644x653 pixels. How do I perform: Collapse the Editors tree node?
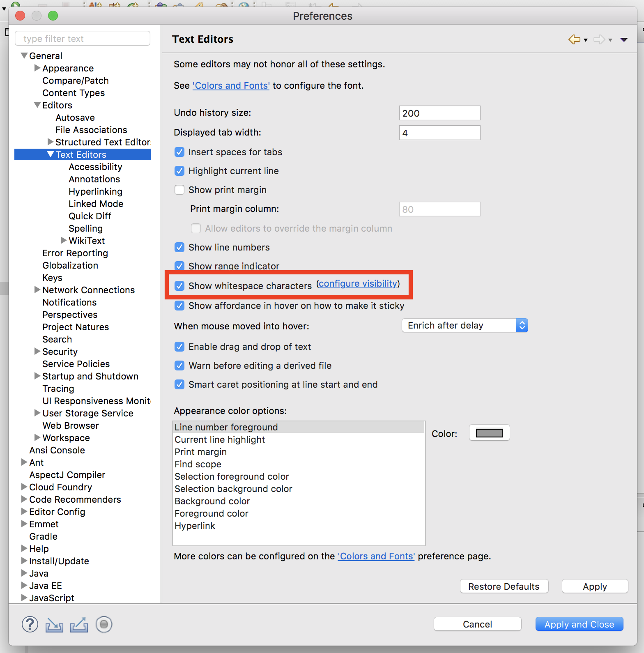point(37,105)
